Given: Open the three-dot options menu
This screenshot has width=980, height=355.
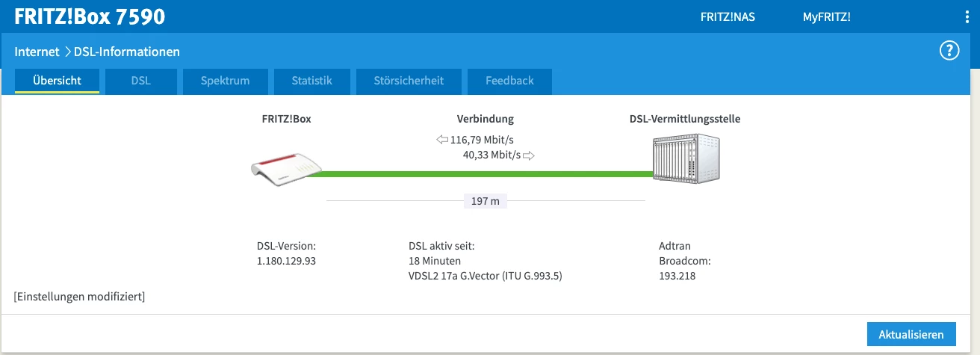Looking at the screenshot, I should point(967,17).
